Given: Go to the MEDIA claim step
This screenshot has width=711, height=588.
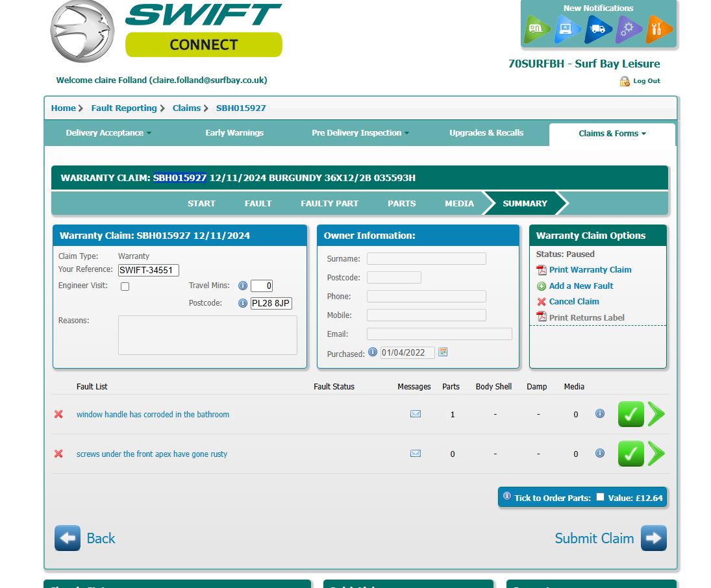Looking at the screenshot, I should pyautogui.click(x=459, y=204).
